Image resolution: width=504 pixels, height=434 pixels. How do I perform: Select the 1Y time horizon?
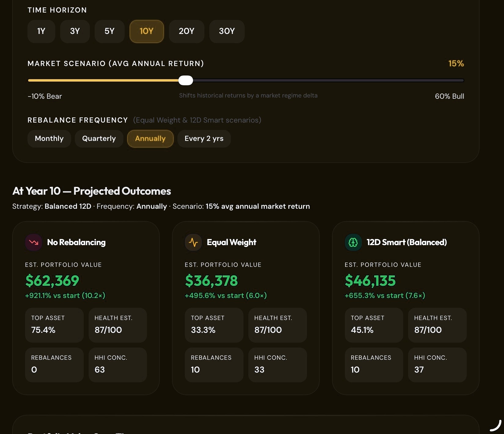click(41, 31)
